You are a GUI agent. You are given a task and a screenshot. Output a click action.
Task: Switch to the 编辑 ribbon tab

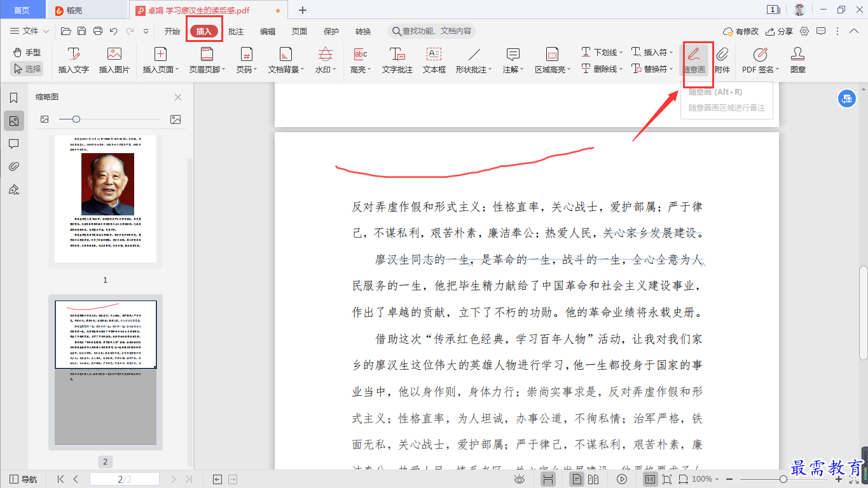coord(268,31)
